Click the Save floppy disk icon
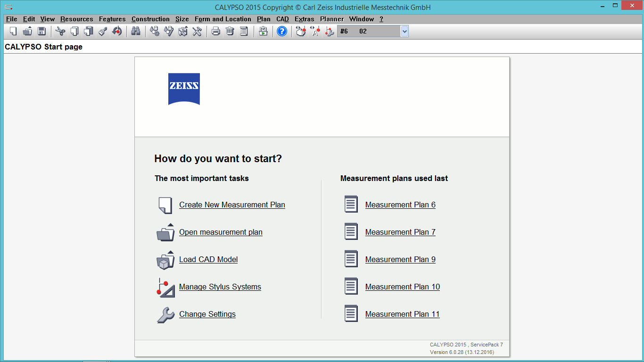Image resolution: width=644 pixels, height=362 pixels. (x=41, y=31)
